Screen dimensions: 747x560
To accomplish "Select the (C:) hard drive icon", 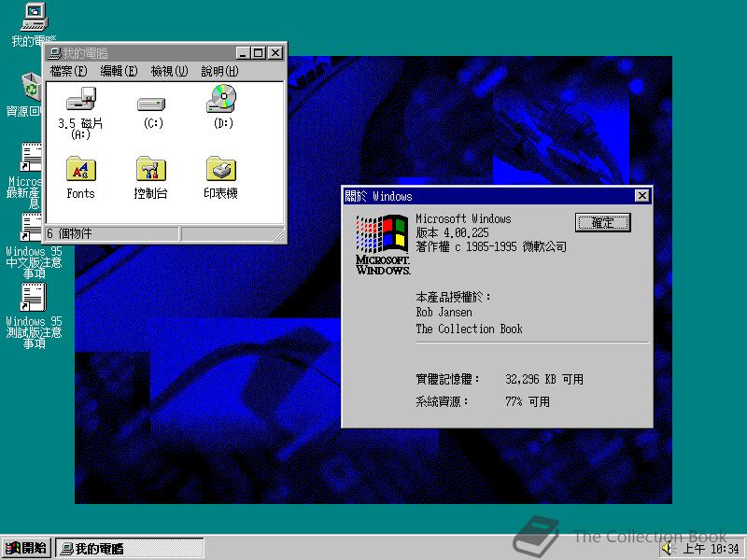I will 151,104.
